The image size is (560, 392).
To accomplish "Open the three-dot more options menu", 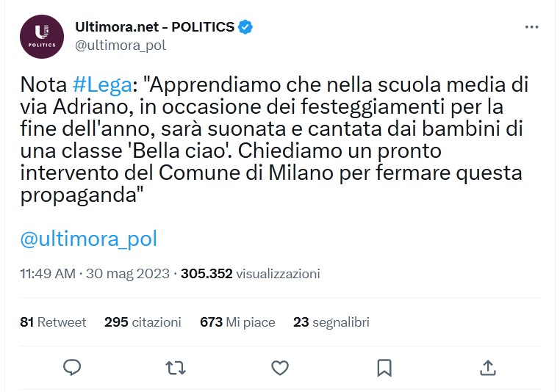I will (532, 28).
